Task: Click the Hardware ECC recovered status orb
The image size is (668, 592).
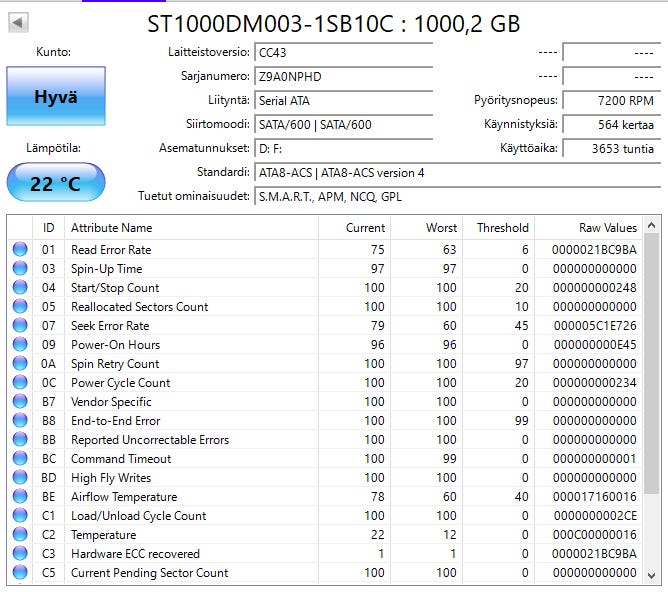Action: pos(20,554)
